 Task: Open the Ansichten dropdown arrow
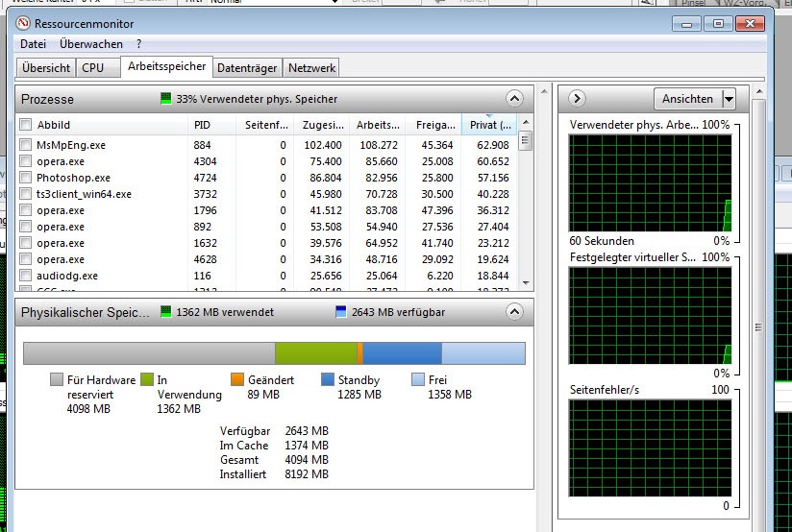[729, 99]
